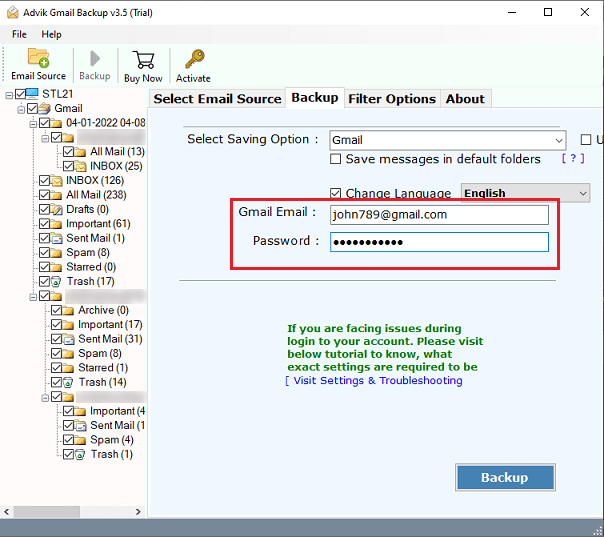Screen dimensions: 604x537
Task: Open Email Source folder icon
Action: 38,58
